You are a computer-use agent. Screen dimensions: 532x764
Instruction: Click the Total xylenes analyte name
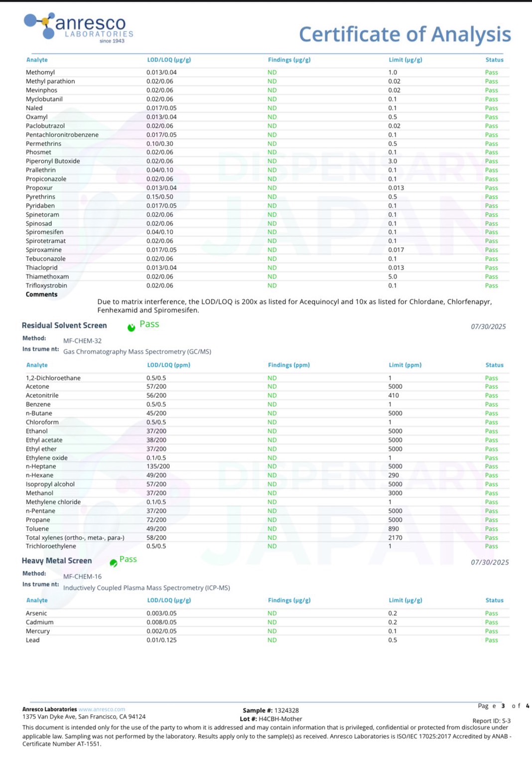(x=75, y=538)
